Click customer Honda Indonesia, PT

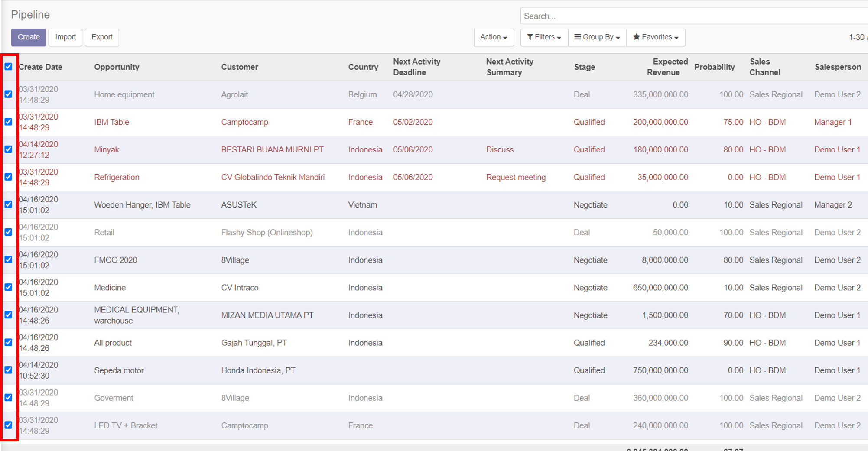pyautogui.click(x=258, y=370)
